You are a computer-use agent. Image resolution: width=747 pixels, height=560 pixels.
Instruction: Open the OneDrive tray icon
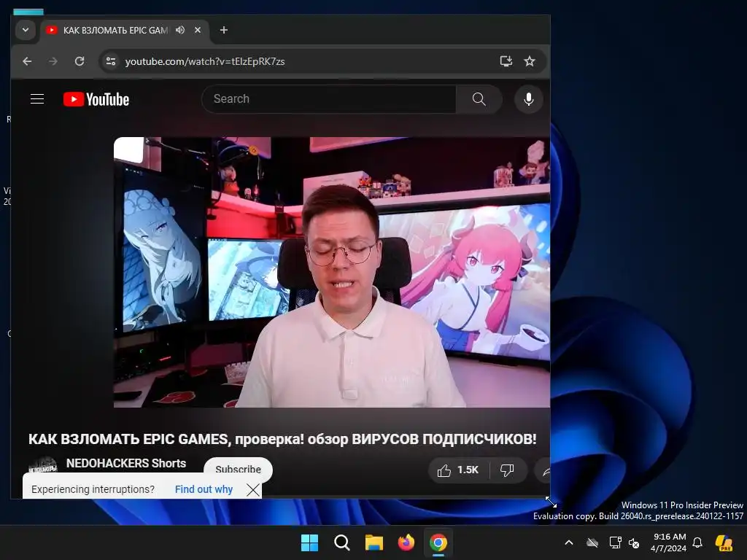(592, 542)
